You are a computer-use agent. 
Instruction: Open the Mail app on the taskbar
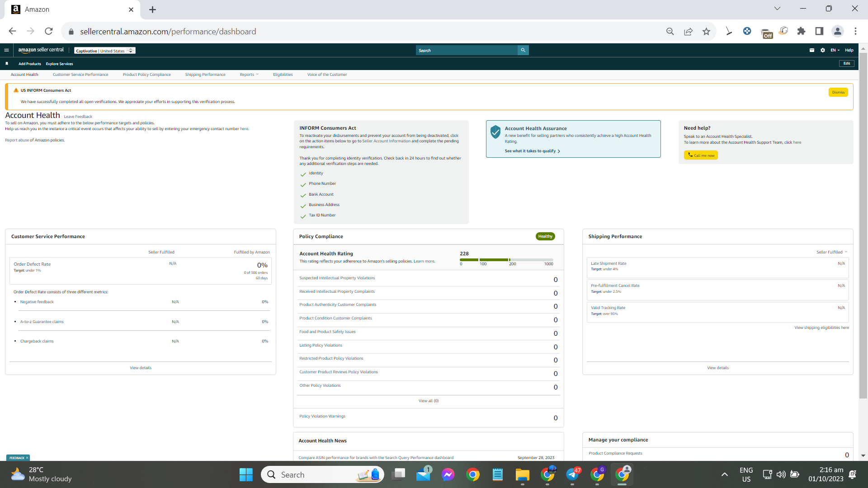pos(424,474)
